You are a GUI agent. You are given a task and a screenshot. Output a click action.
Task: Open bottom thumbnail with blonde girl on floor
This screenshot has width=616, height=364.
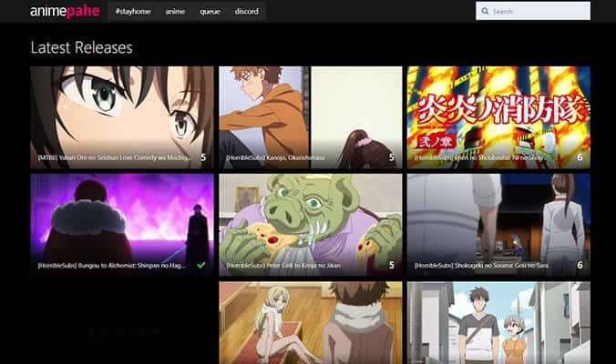point(311,323)
